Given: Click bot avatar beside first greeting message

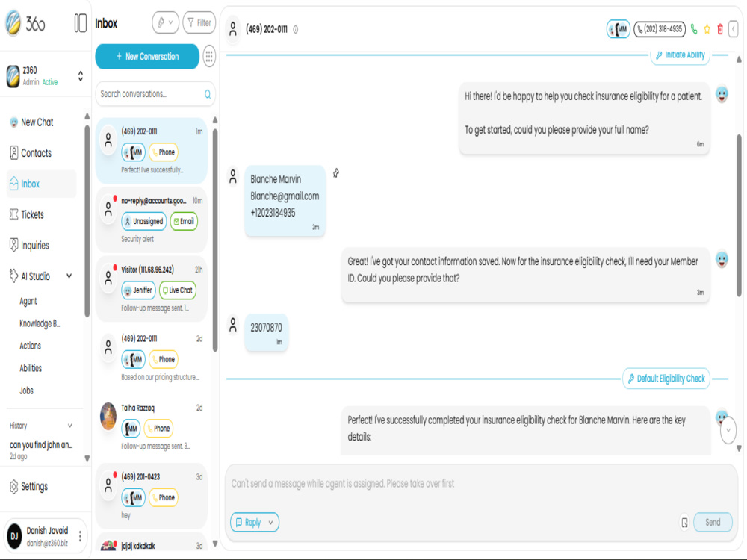Looking at the screenshot, I should (722, 94).
